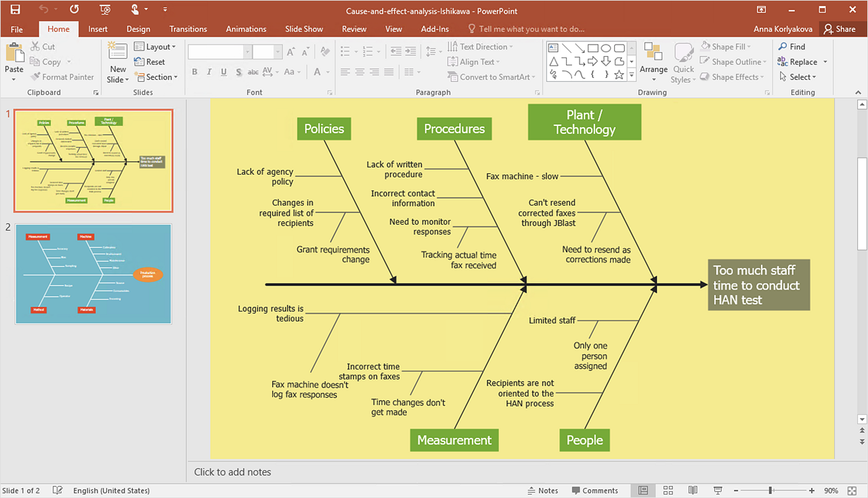Toggle Bold formatting
The width and height of the screenshot is (868, 498).
point(195,72)
